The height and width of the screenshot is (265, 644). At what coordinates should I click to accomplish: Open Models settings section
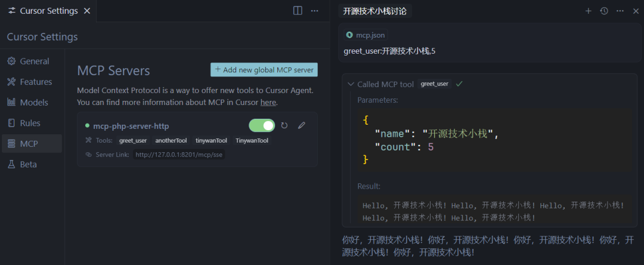coord(32,102)
